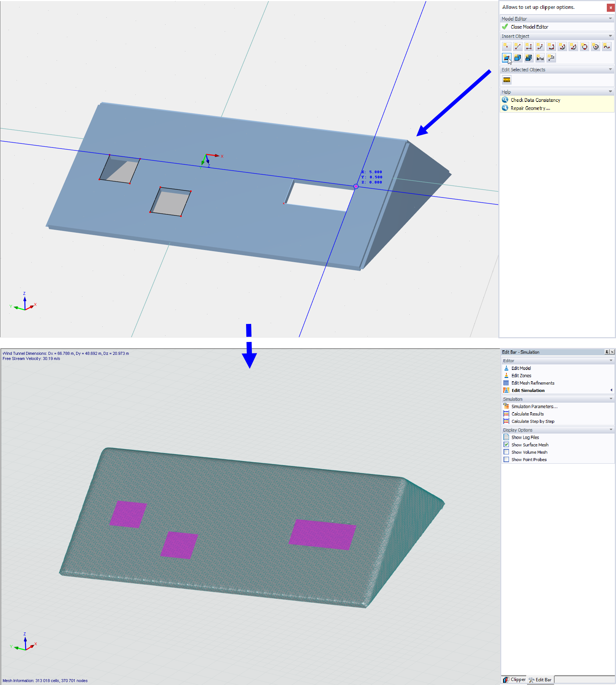This screenshot has height=685, width=616.
Task: Select the three-point orthogonal polyline tool
Action: tap(528, 46)
